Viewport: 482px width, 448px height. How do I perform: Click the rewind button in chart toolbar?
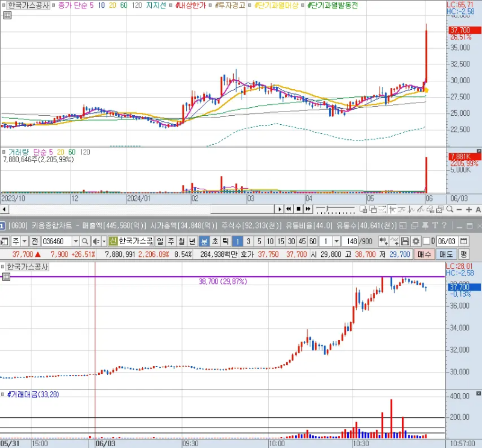289,209
